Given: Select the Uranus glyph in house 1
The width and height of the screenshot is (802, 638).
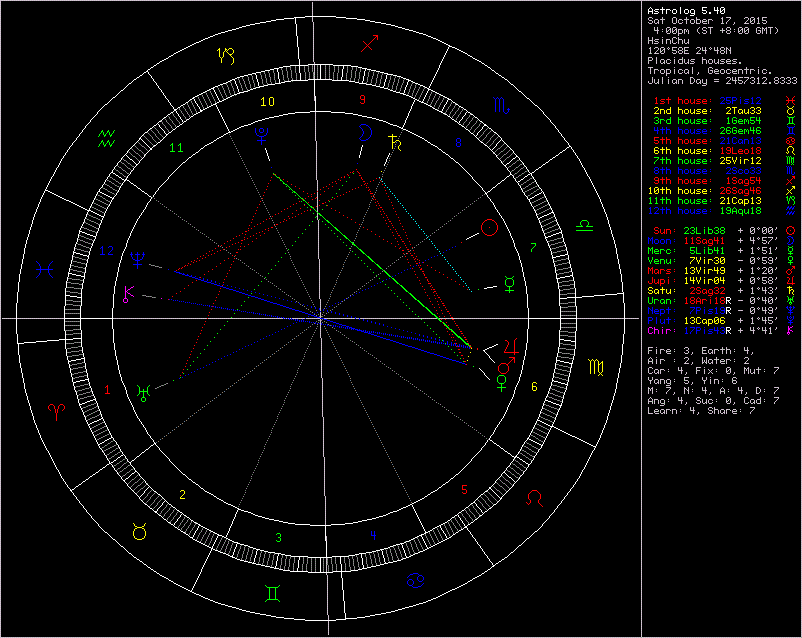Looking at the screenshot, I should click(x=144, y=391).
